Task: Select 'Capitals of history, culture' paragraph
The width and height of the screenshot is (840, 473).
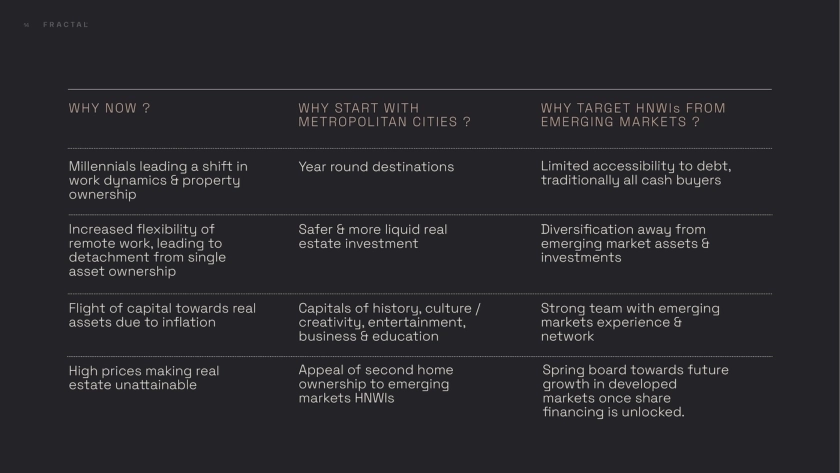Action: pyautogui.click(x=389, y=322)
